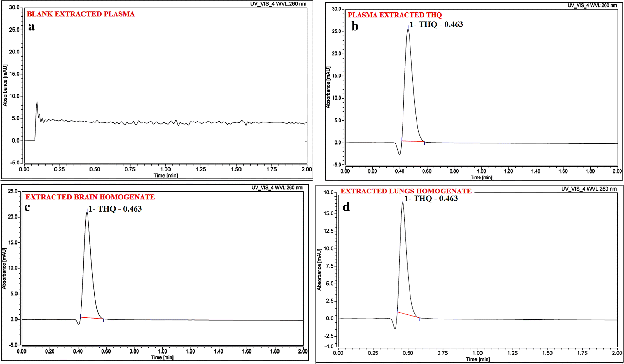Click the THQ peak apex in plasma THQ chart
This screenshot has width=624, height=364.
[x=408, y=29]
